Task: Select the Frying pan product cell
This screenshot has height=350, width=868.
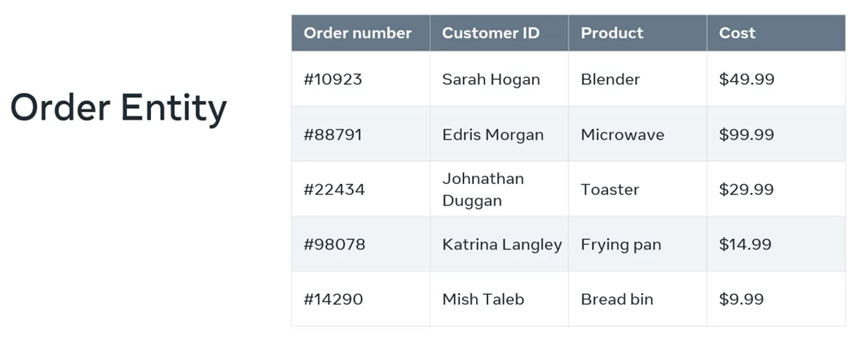Action: (x=620, y=244)
